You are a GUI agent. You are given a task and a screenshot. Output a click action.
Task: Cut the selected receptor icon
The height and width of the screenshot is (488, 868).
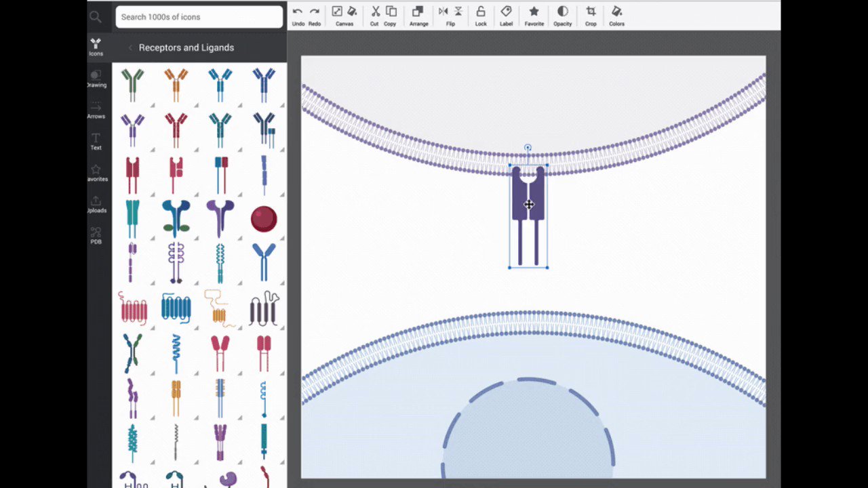coord(374,16)
